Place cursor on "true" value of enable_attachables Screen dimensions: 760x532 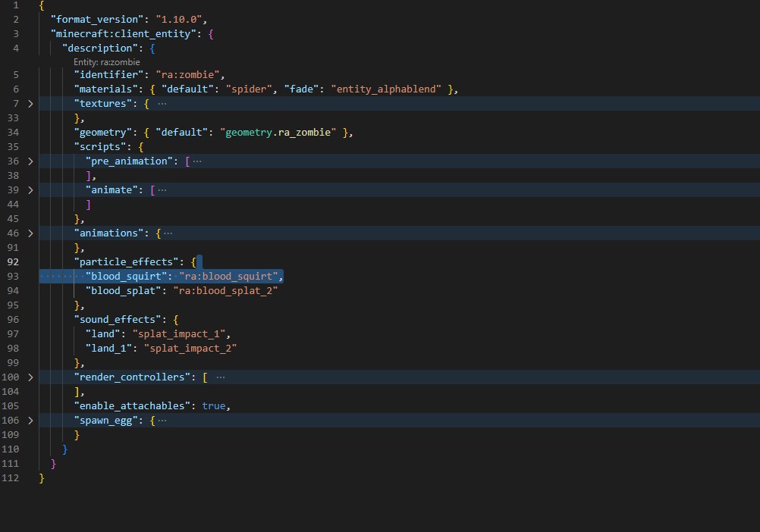tap(214, 406)
